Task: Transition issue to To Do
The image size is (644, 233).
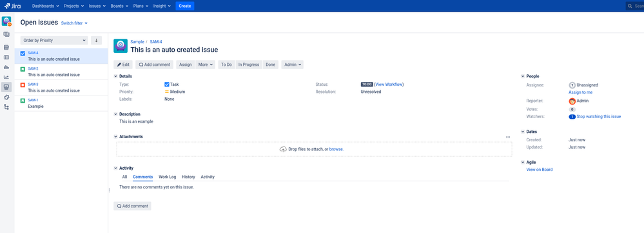Action: click(226, 65)
